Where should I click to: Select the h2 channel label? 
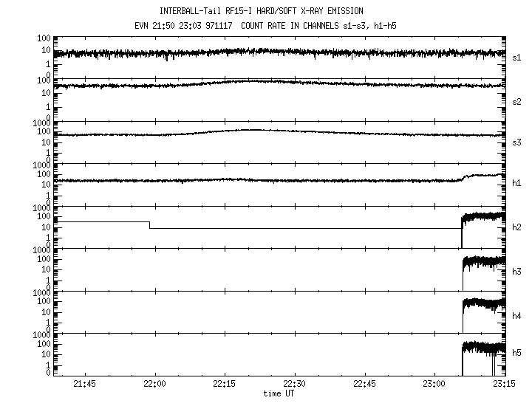pos(517,228)
